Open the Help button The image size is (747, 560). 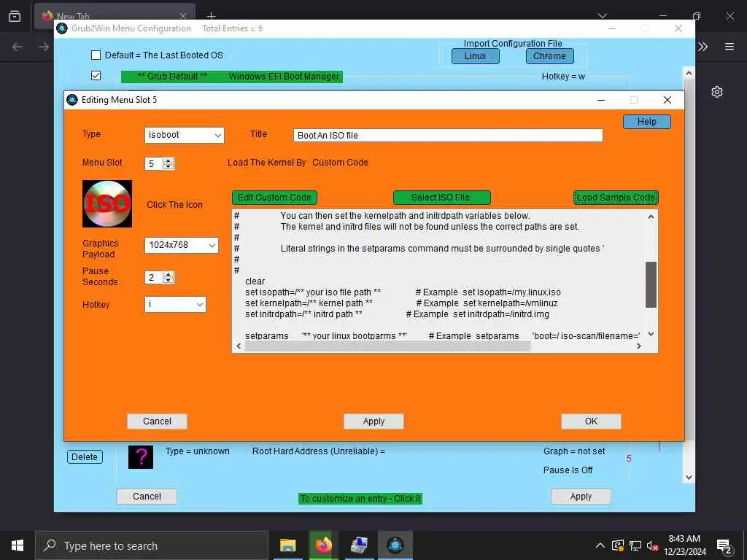(x=647, y=122)
